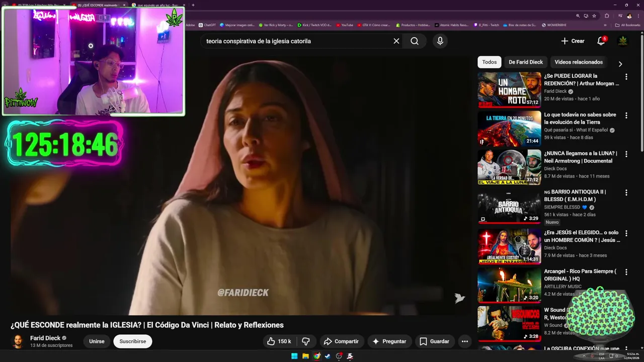
Task: Click Compartir share button
Action: 341,341
